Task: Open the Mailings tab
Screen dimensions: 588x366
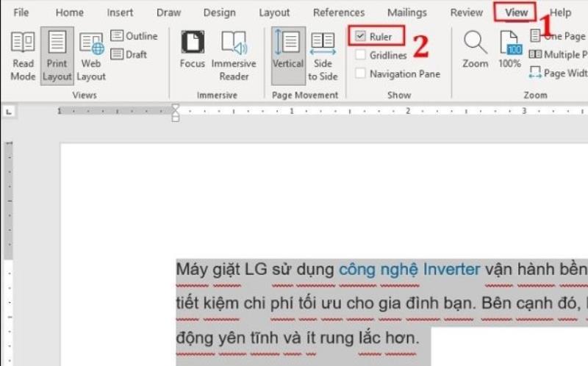Action: click(x=407, y=12)
